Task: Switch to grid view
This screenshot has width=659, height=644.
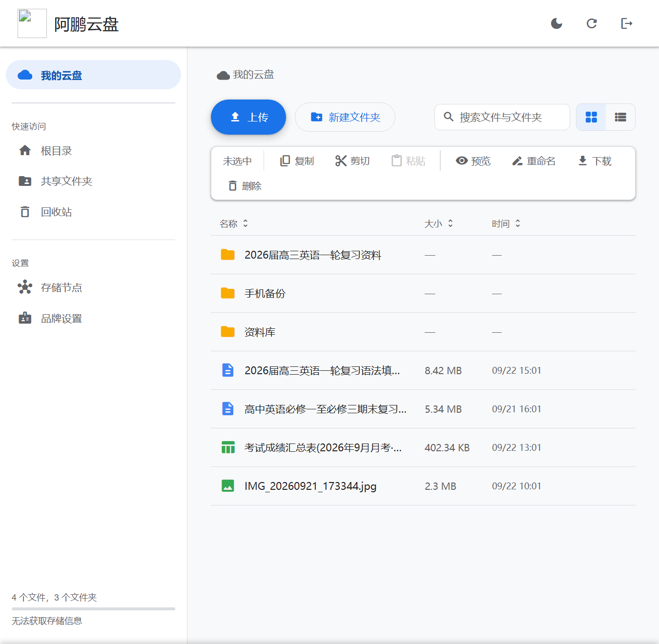Action: [591, 117]
